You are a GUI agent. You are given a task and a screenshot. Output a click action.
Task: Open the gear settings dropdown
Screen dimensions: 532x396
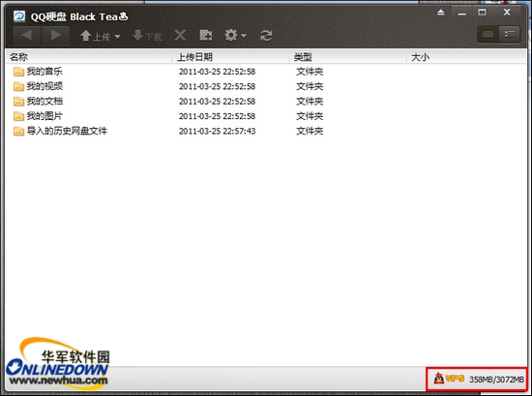coord(235,35)
